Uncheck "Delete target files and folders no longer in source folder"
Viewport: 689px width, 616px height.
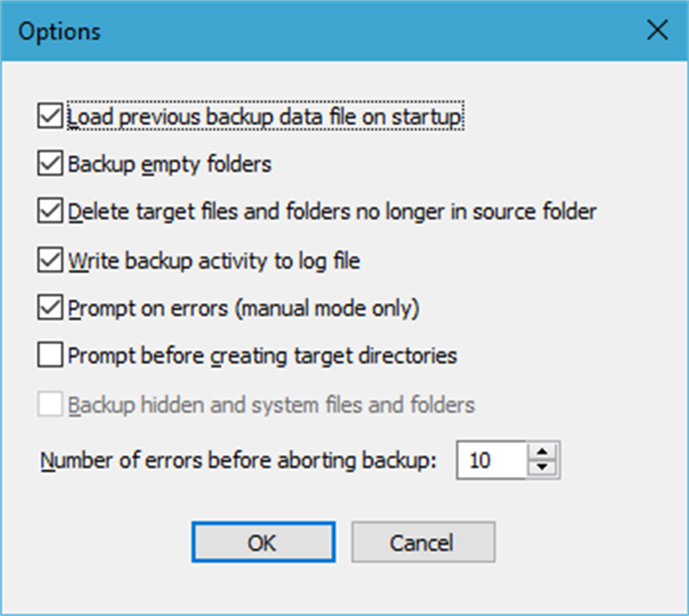49,211
